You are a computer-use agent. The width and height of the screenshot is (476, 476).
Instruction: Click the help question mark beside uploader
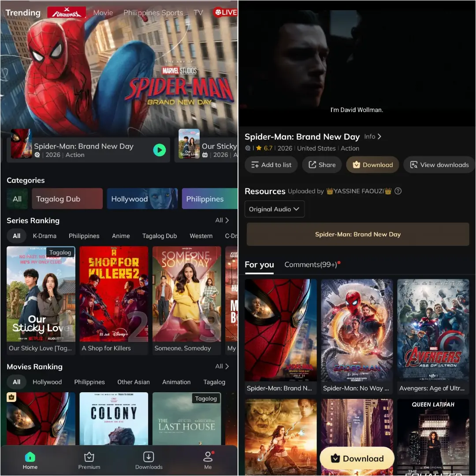pyautogui.click(x=398, y=191)
